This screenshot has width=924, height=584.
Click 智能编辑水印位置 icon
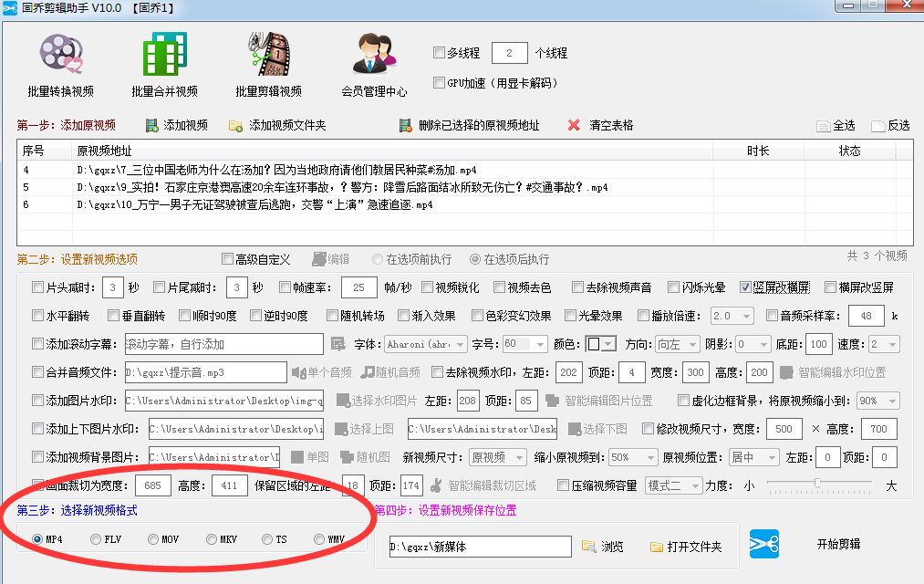pos(785,372)
